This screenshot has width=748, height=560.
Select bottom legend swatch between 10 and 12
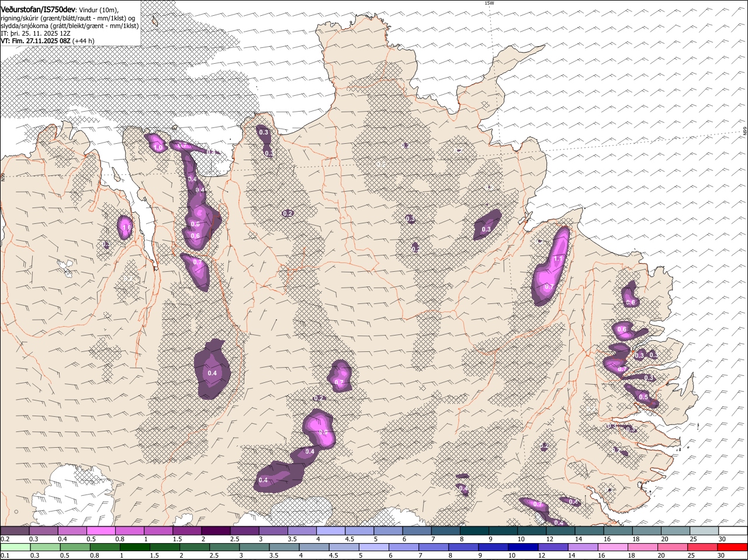click(x=523, y=547)
